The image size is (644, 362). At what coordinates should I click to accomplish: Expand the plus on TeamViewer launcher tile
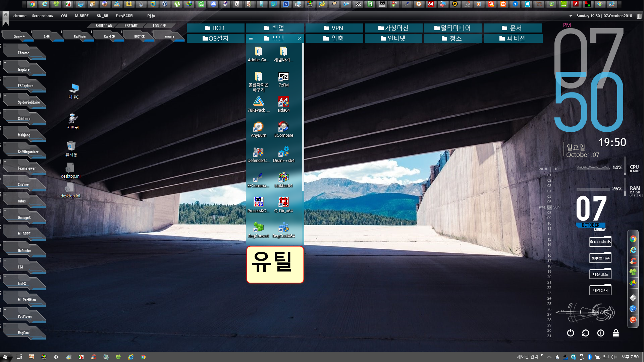pos(5,161)
